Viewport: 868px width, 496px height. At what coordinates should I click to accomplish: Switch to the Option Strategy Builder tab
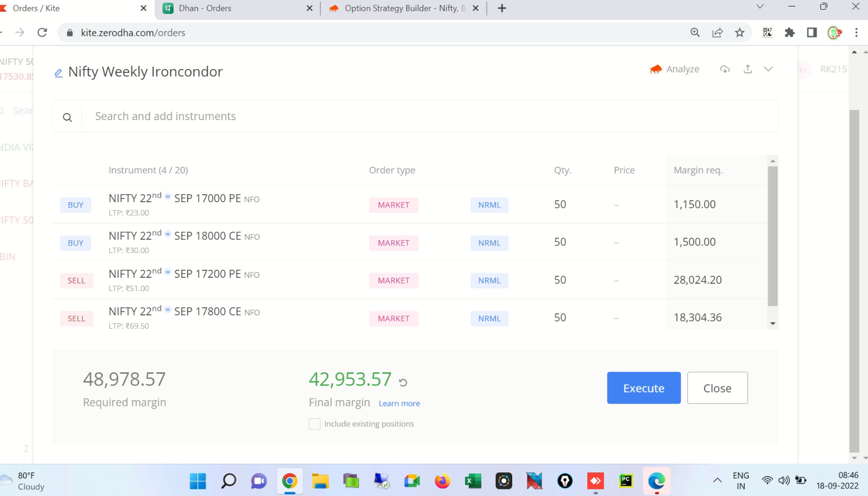point(403,8)
